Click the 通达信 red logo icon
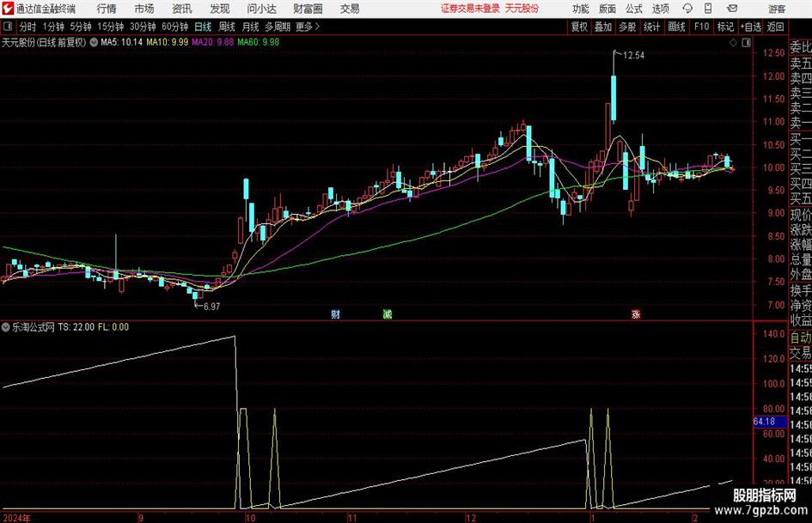812x523 pixels. [8, 9]
